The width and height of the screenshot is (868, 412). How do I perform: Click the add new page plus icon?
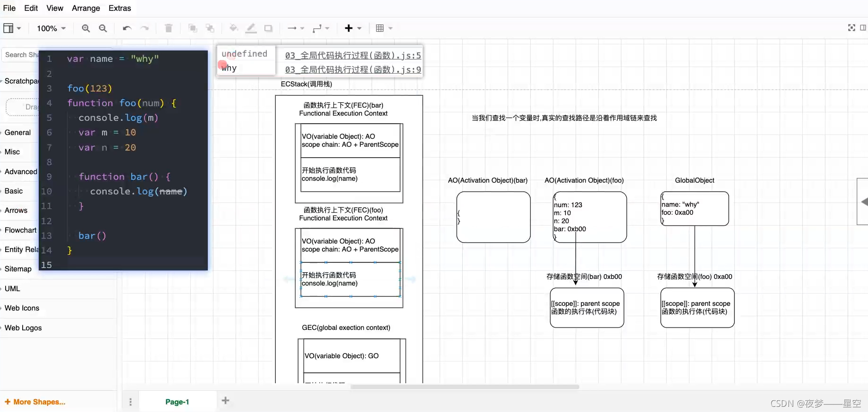(226, 401)
